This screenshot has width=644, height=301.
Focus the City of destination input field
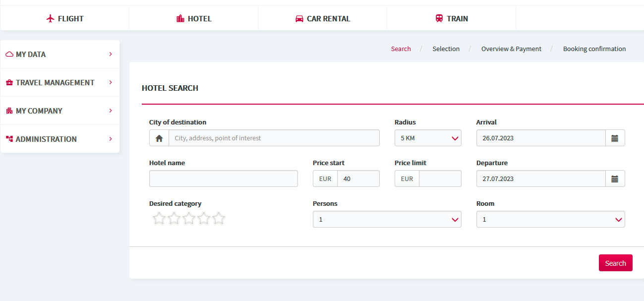click(274, 138)
